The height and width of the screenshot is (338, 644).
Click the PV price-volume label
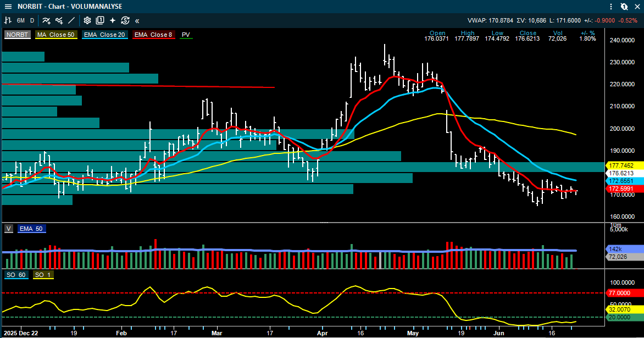click(186, 35)
